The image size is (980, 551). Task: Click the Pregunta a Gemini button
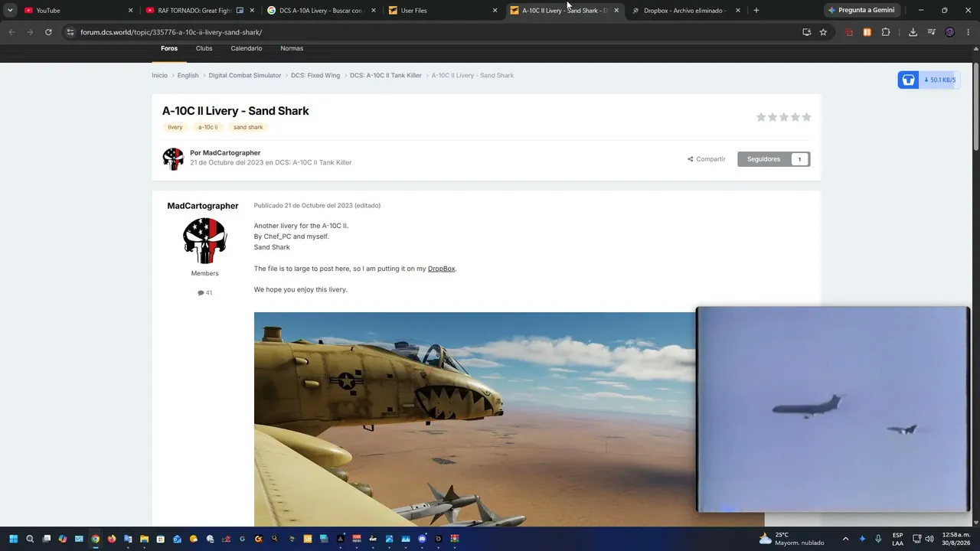click(x=861, y=10)
